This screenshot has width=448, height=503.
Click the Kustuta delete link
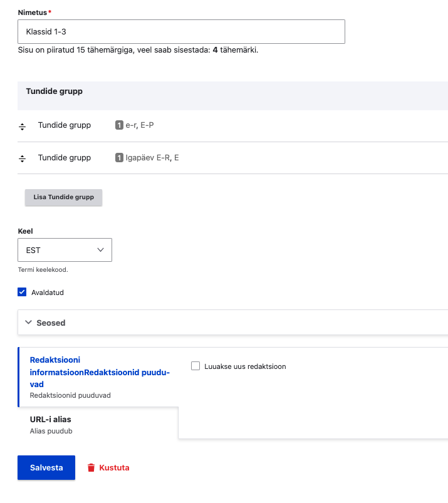[114, 467]
